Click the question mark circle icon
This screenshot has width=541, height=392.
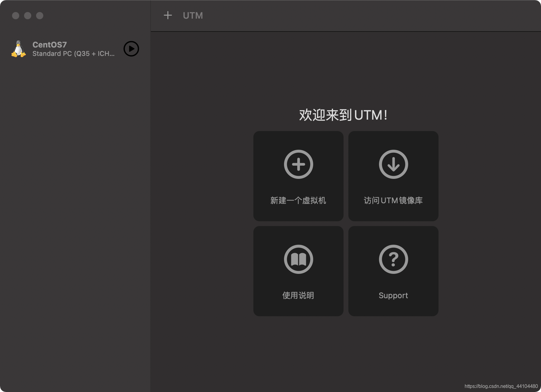tap(393, 259)
